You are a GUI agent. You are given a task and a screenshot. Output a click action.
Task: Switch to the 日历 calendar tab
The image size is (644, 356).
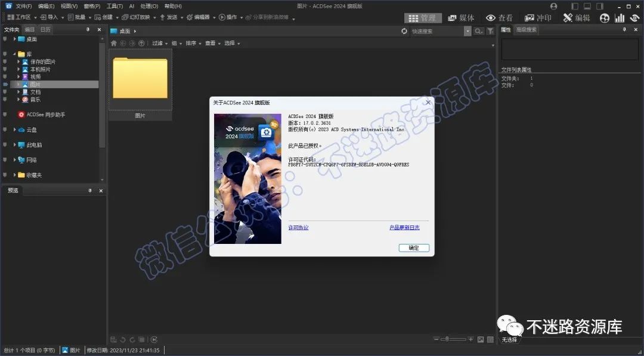coord(45,30)
